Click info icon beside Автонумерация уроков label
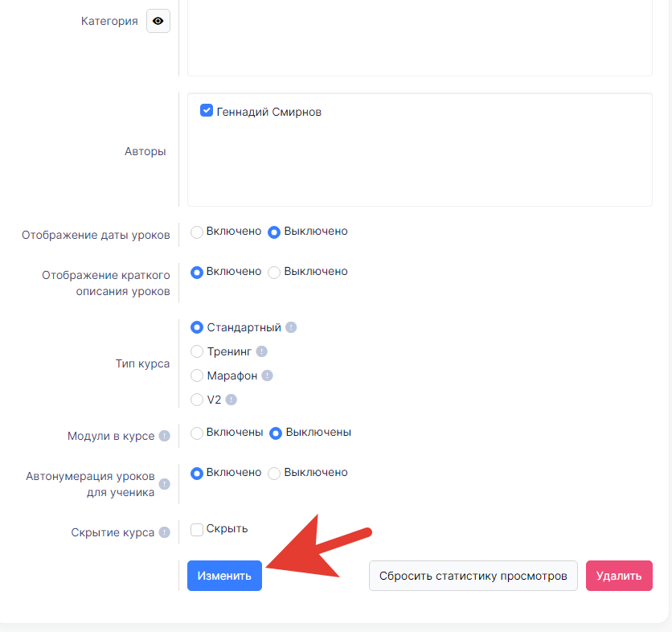This screenshot has width=672, height=632. [164, 484]
